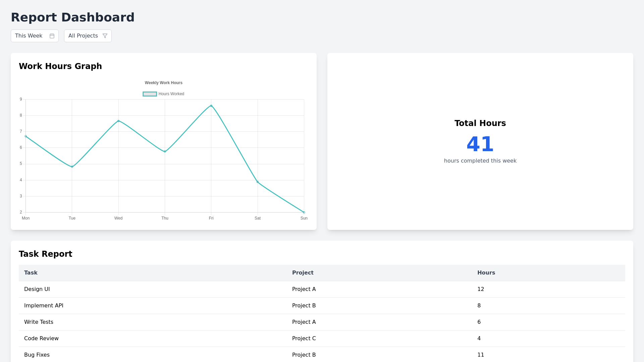Click the Hours Worked legend swatch
The height and width of the screenshot is (362, 644).
point(150,94)
